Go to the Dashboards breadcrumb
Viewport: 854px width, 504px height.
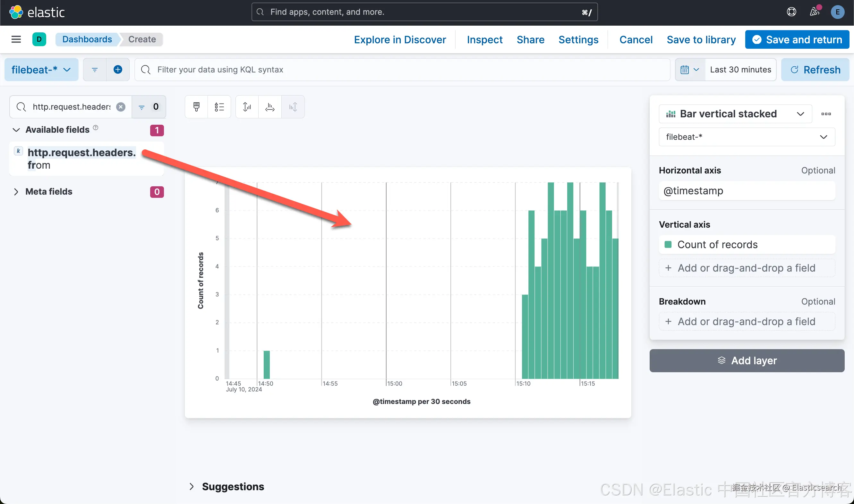click(x=87, y=39)
